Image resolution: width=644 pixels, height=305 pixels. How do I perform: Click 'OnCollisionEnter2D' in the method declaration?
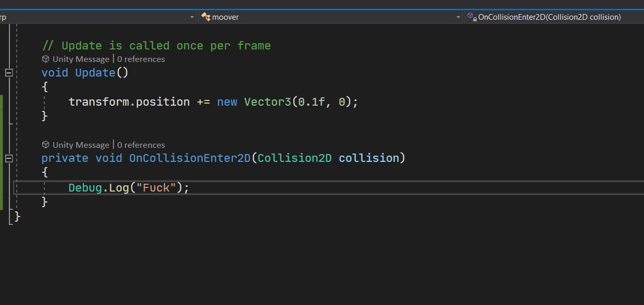(x=190, y=158)
